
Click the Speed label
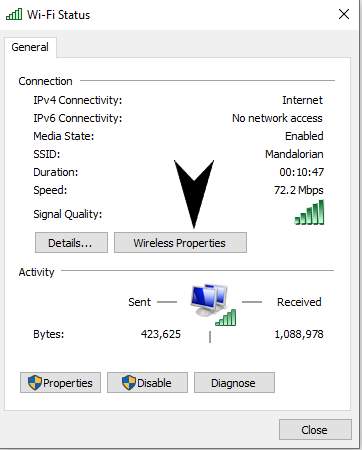point(50,190)
